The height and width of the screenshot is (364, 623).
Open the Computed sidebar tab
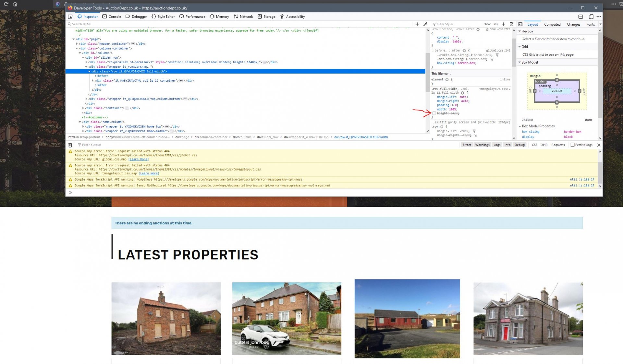[x=552, y=24]
